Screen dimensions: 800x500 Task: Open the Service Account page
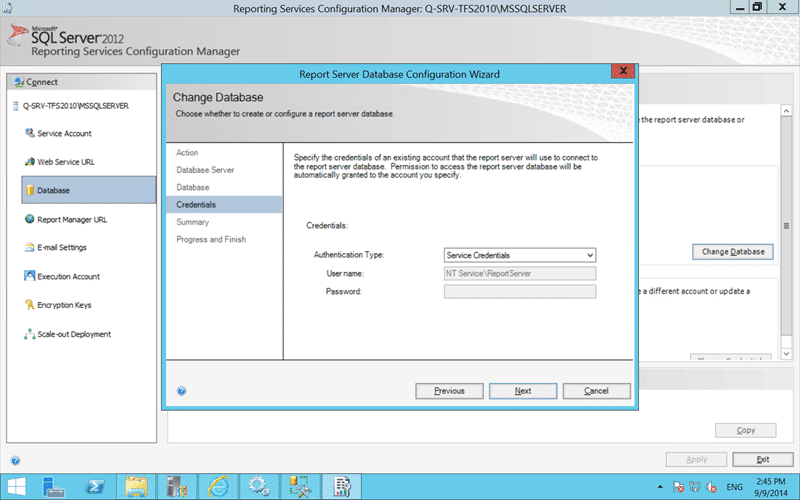(64, 134)
